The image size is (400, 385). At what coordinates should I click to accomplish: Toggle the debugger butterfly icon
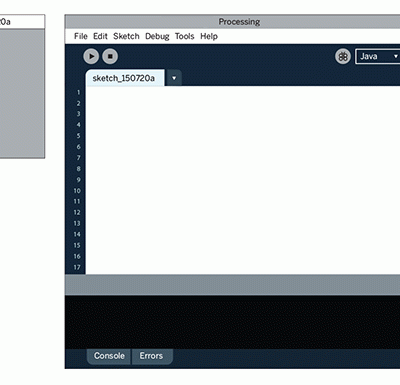(x=343, y=57)
